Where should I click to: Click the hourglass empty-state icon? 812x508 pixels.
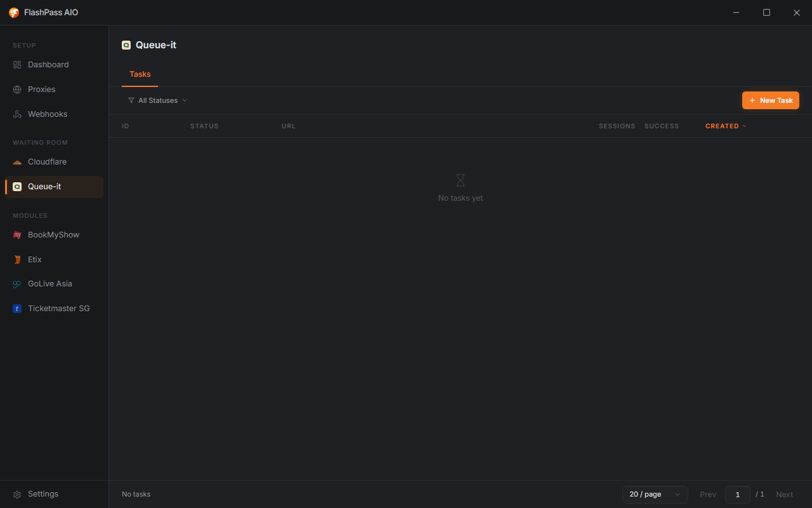pyautogui.click(x=461, y=180)
